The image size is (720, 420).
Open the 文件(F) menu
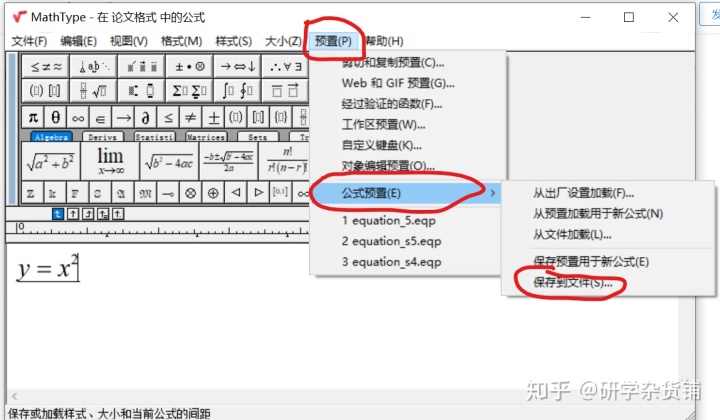(x=29, y=41)
